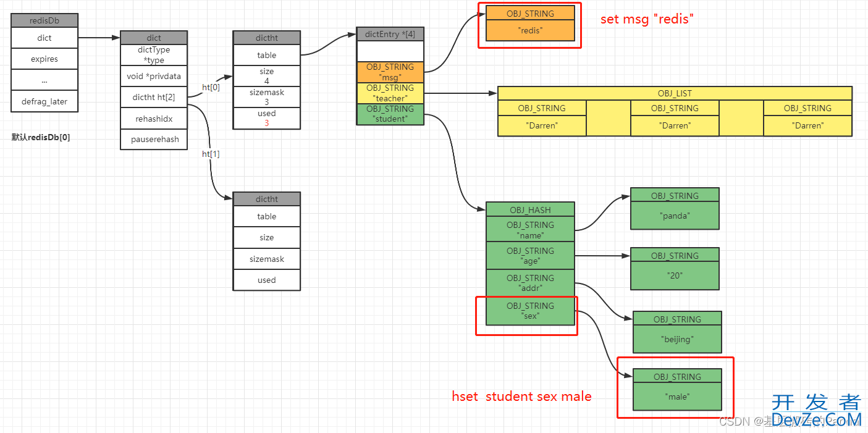Click the orange "redis" value cell

pyautogui.click(x=530, y=30)
